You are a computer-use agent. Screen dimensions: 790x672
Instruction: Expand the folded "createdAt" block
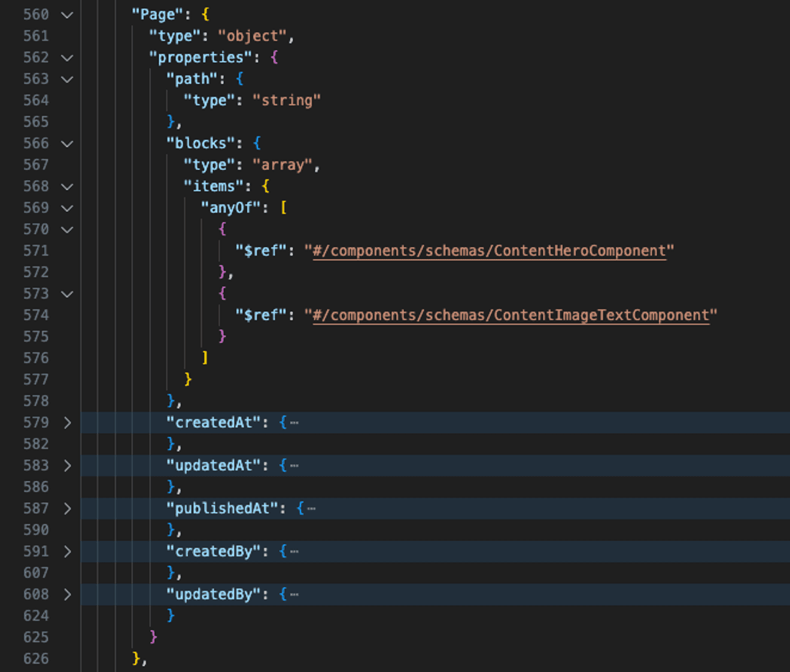(67, 422)
